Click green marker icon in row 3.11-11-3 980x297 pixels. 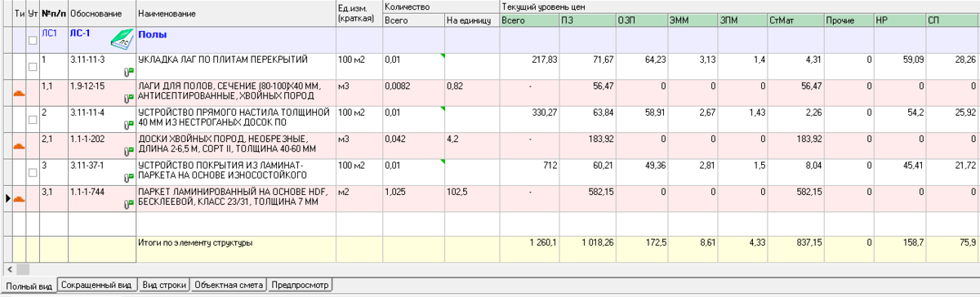tap(129, 73)
